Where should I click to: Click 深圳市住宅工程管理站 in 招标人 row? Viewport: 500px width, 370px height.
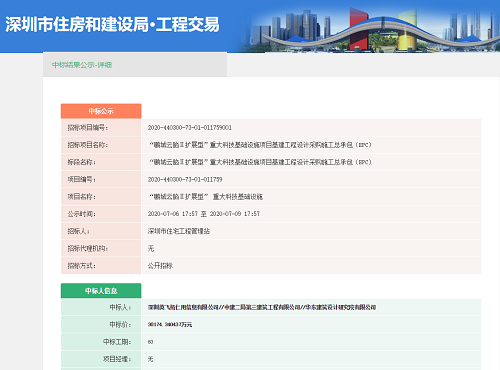[x=179, y=231]
